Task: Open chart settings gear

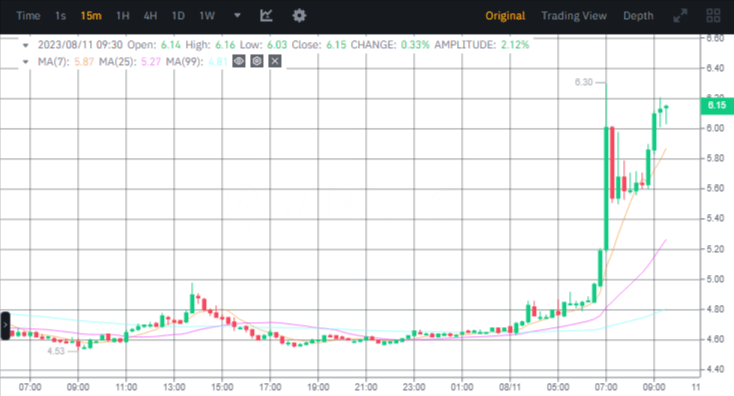Action: [x=299, y=15]
